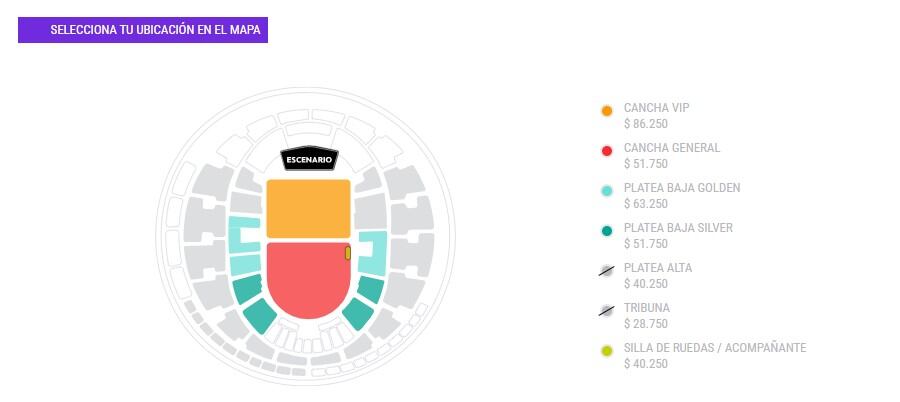Click the teal Platea Baja Silver legend dot
Screen dimensions: 900x402
tap(606, 231)
